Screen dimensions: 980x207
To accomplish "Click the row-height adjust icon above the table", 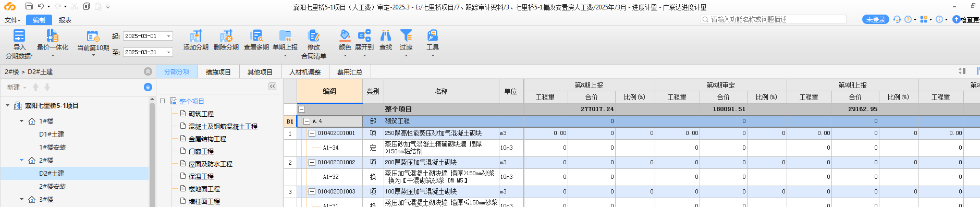I will point(962,71).
